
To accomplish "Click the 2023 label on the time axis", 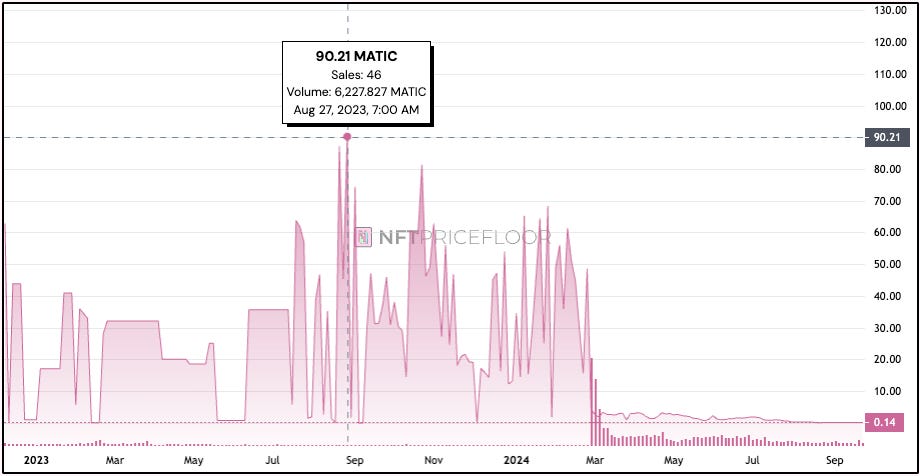I will (x=36, y=460).
